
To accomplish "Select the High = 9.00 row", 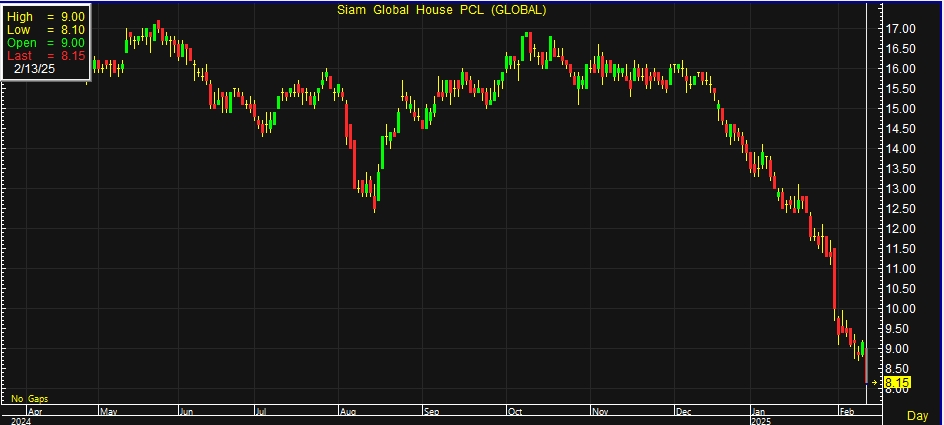I will tap(45, 17).
